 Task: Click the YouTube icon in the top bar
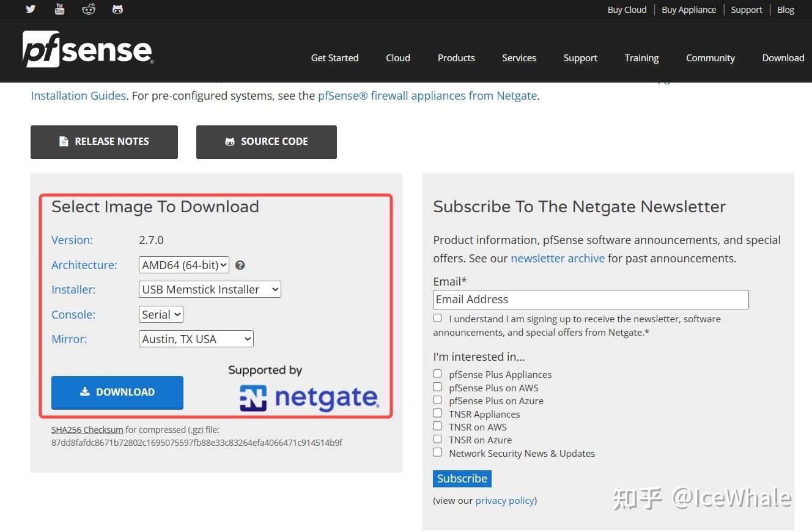point(59,9)
